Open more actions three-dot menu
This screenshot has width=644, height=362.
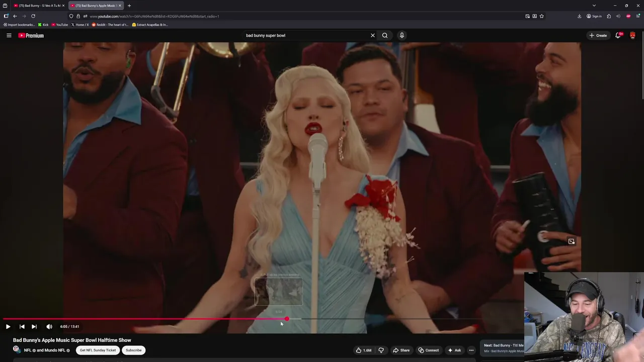tap(471, 350)
